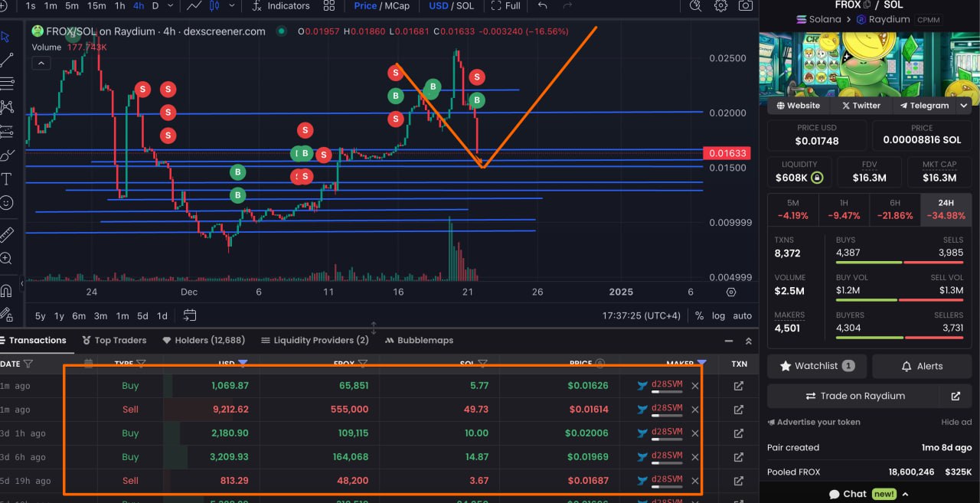Toggle the PRICE column currency icon
Image resolution: width=980 pixels, height=503 pixels.
[x=600, y=364]
